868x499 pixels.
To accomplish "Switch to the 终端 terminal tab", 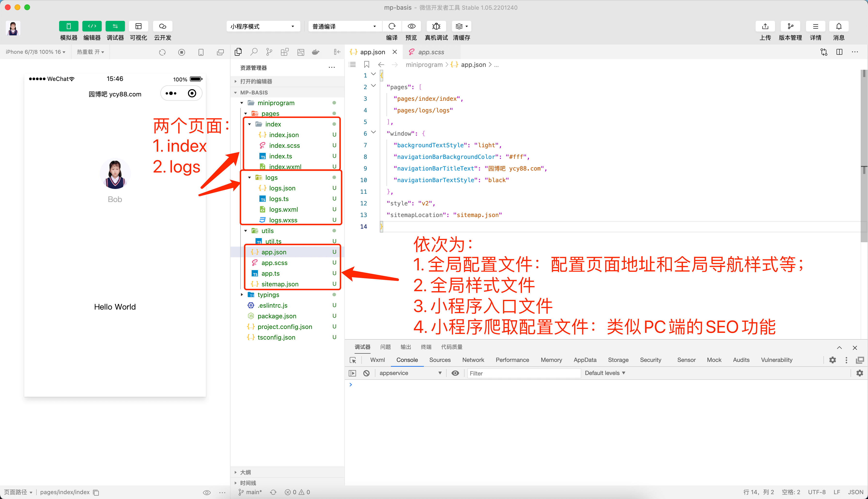I will 426,347.
